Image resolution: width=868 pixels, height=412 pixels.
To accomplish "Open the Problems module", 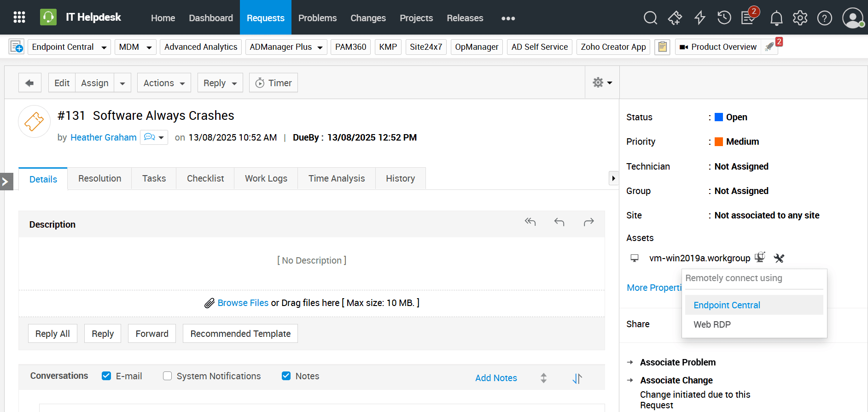I will coord(317,18).
